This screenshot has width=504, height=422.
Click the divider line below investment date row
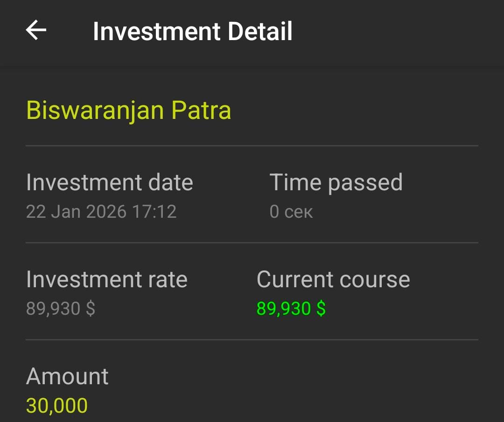pyautogui.click(x=252, y=242)
